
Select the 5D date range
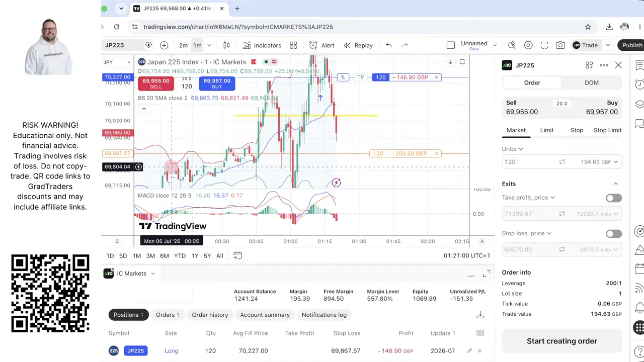click(123, 256)
